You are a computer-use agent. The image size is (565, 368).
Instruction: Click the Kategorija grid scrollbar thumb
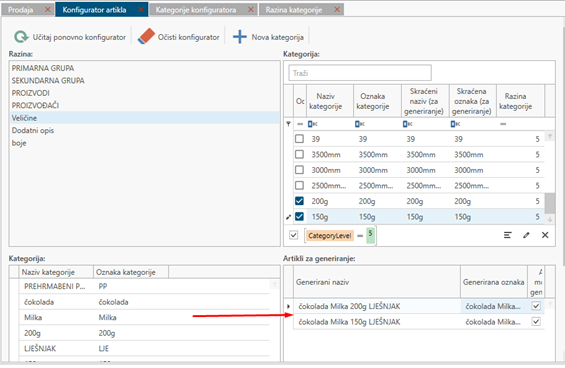pos(549,203)
